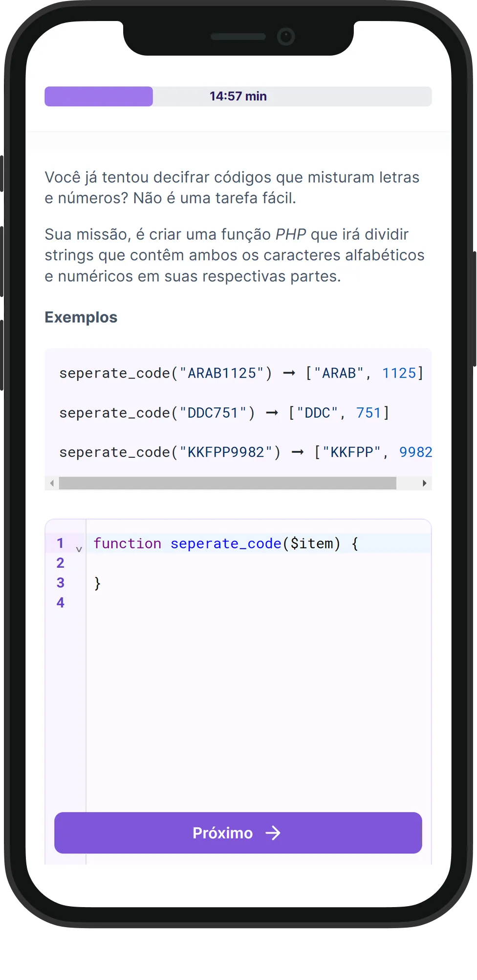Viewport: 477px width, 980px height.
Task: Click the horizontal scrollbar thumb under examples
Action: pos(228,483)
